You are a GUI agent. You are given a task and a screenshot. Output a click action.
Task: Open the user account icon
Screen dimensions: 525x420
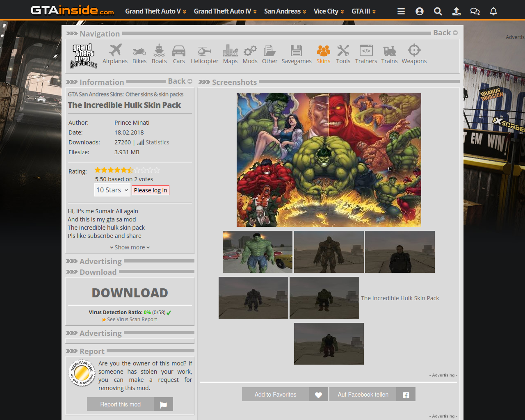click(x=420, y=11)
